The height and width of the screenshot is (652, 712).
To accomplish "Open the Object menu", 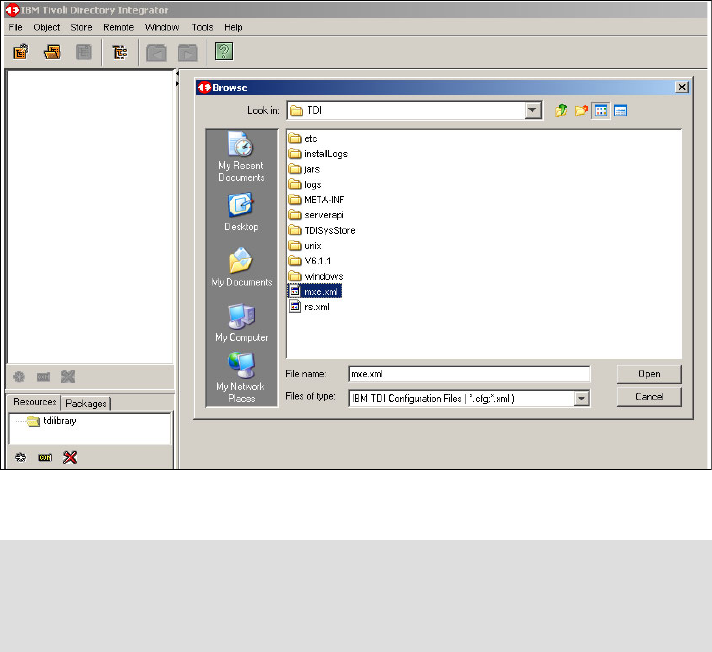I will pos(47,27).
